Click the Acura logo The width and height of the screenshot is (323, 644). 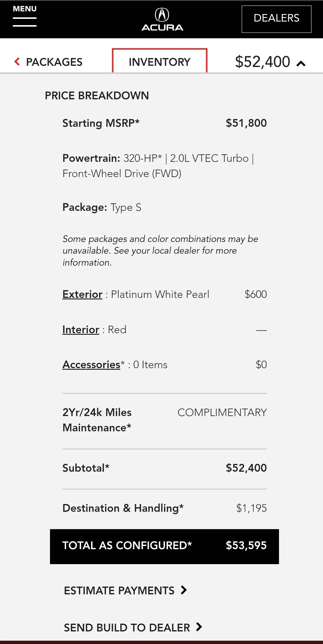tap(162, 19)
